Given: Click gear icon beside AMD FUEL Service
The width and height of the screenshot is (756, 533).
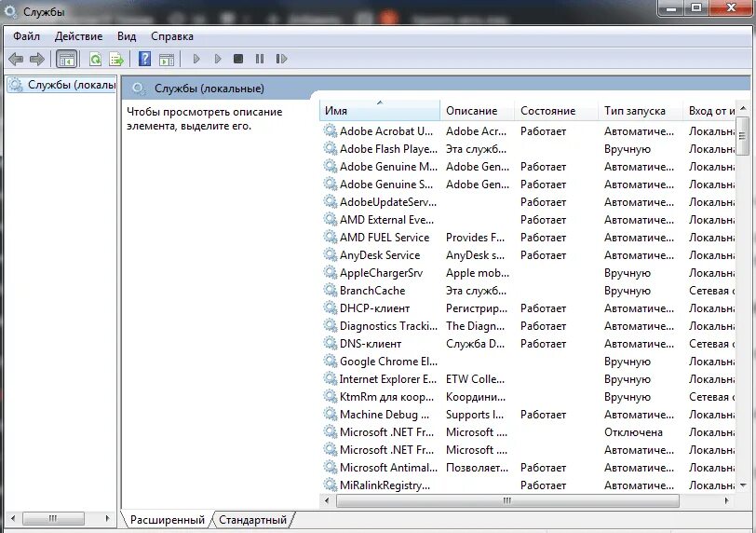Looking at the screenshot, I should pyautogui.click(x=331, y=237).
